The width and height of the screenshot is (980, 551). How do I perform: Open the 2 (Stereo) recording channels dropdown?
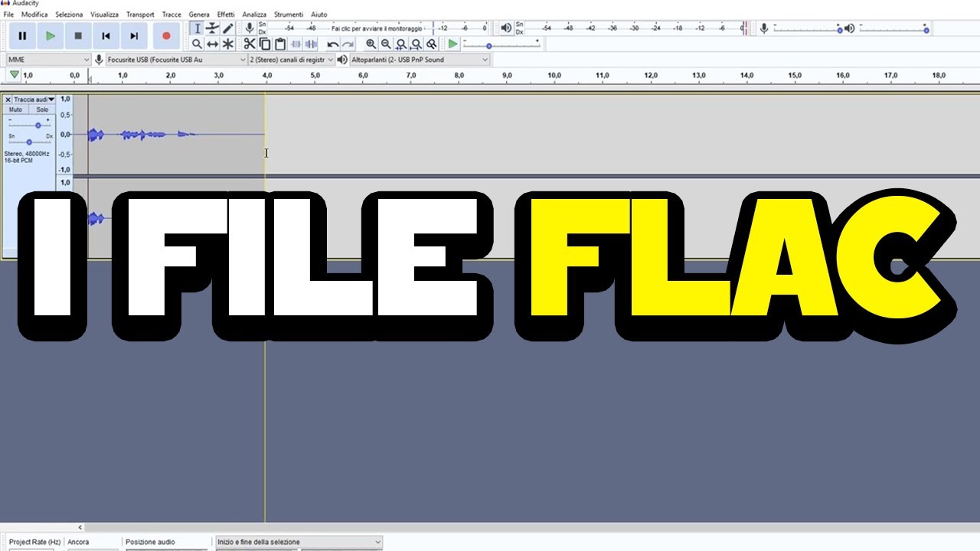point(292,60)
